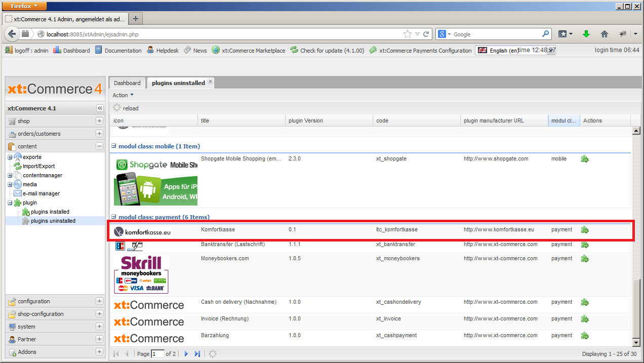Open News link
The image size is (644, 363).
tap(195, 51)
